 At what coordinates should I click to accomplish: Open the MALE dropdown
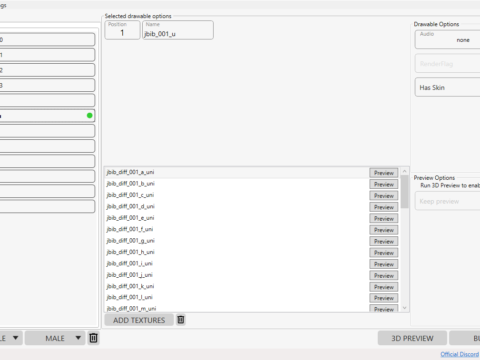click(55, 338)
